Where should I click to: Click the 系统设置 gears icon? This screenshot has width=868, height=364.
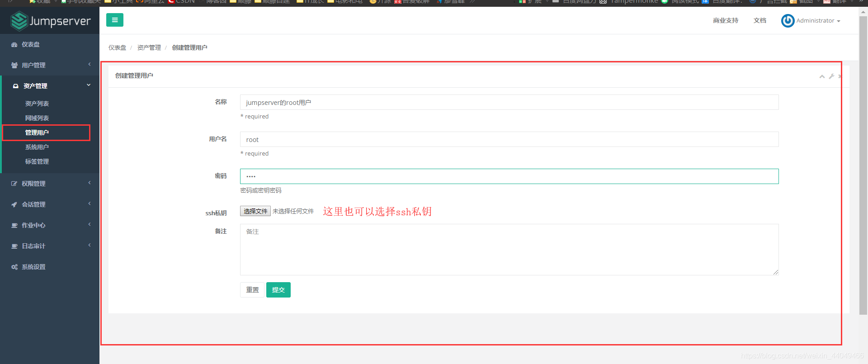(x=14, y=267)
